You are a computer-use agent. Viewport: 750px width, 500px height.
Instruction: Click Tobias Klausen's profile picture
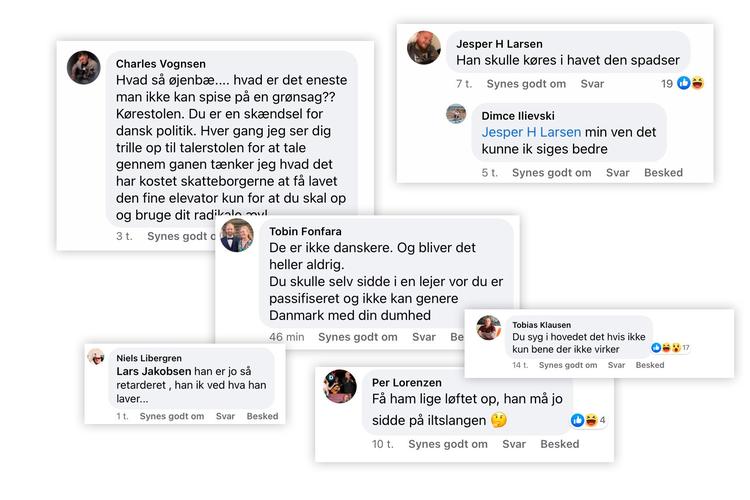coord(489,327)
